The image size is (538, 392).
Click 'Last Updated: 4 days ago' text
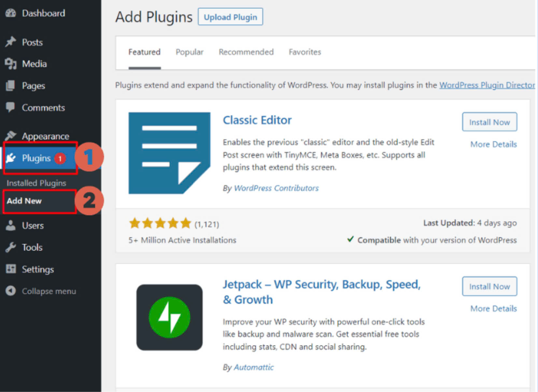[x=470, y=223]
